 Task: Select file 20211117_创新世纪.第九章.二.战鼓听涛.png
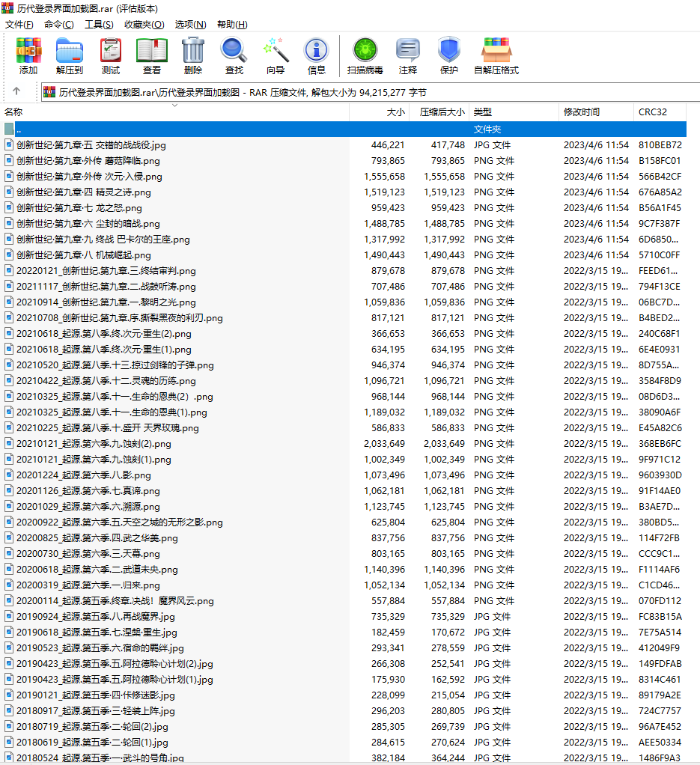click(x=106, y=287)
